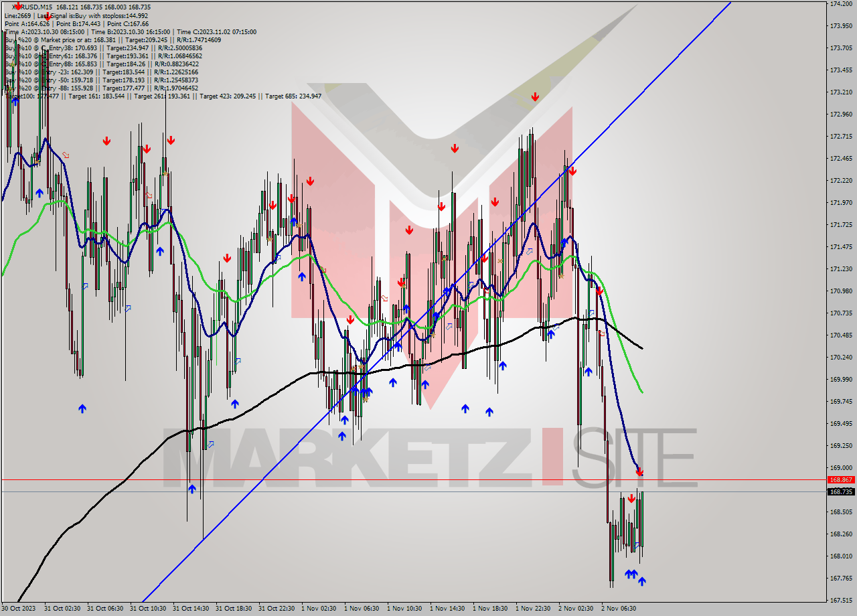
Task: Click the '1 Nov 22:30' time label
Action: pos(533,609)
